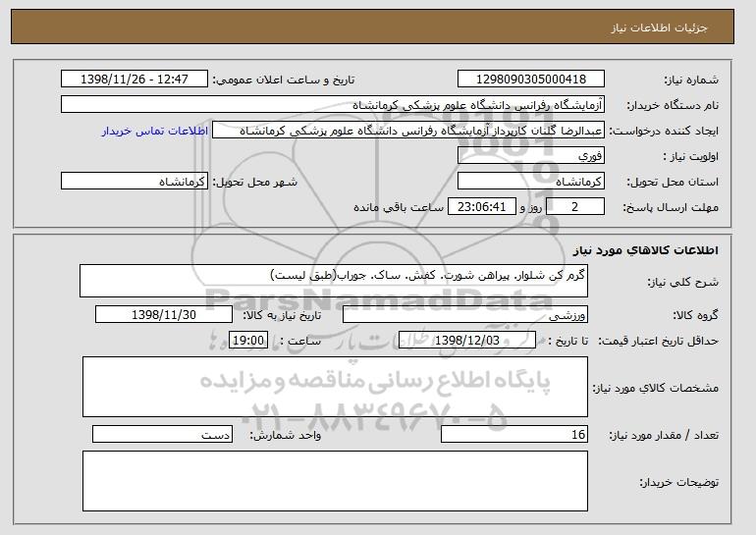Open the buyer contact info link (اطلاعات تماس خریدار)
Image resolution: width=756 pixels, height=535 pixels.
tap(155, 132)
